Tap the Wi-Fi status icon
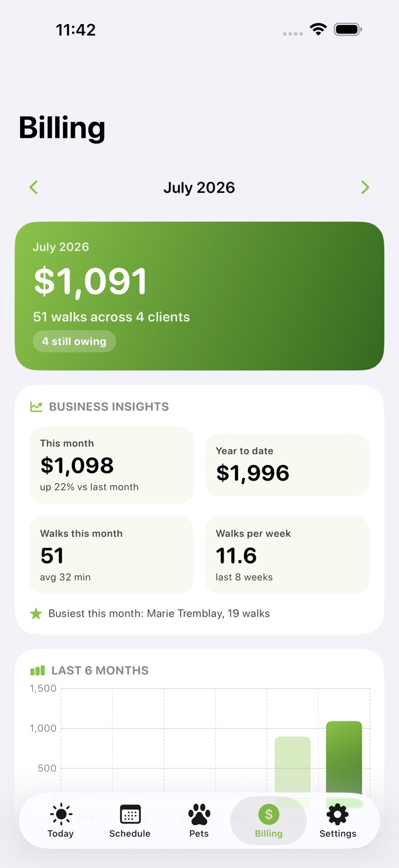 [x=318, y=29]
